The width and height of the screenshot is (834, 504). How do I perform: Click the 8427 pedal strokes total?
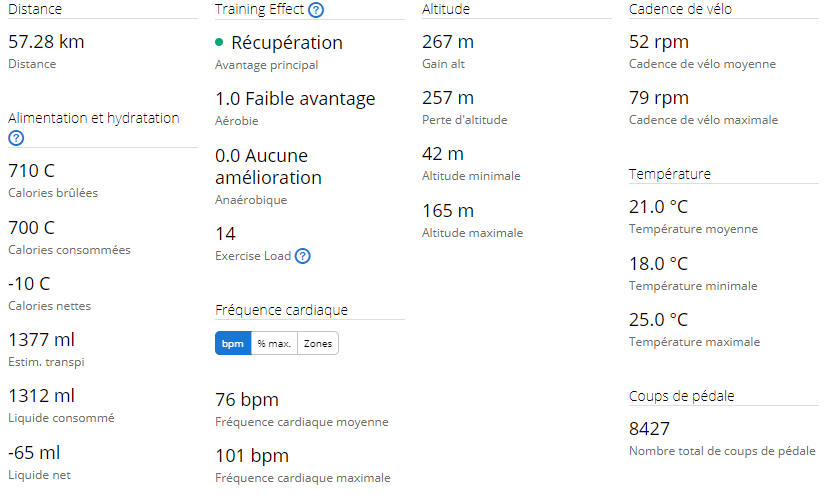[x=649, y=429]
